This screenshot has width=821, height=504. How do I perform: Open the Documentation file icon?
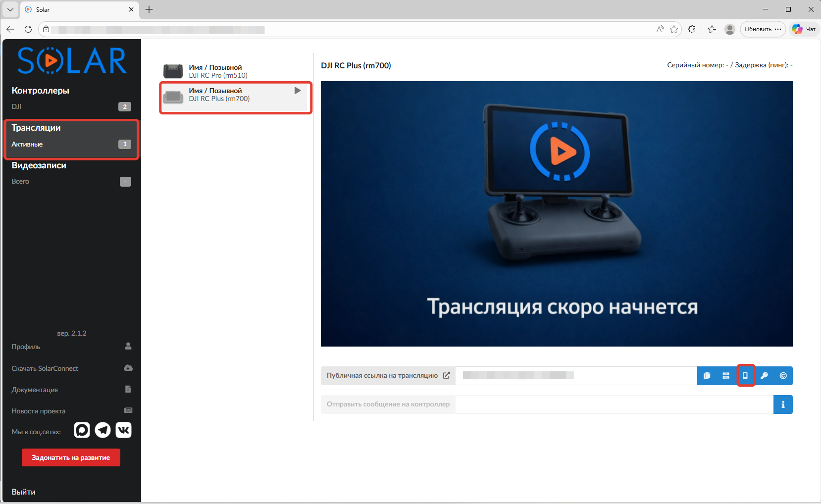[128, 389]
